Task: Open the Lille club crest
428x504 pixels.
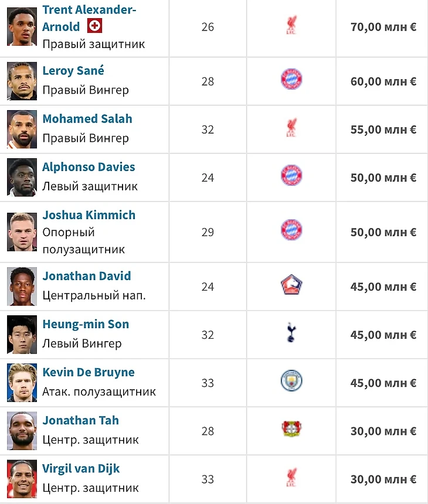Action: pos(291,285)
